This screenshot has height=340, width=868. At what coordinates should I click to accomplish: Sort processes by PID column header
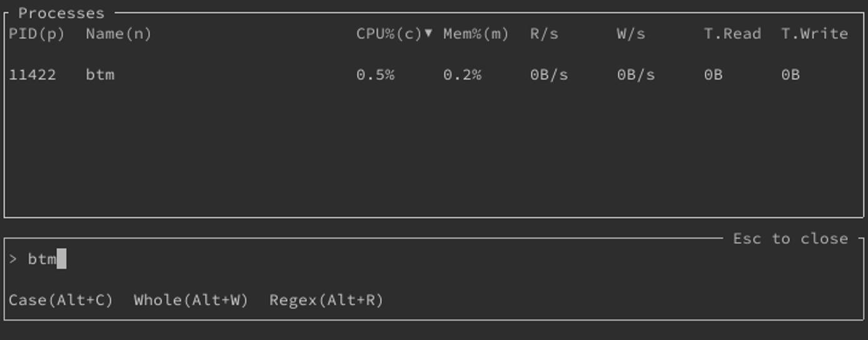point(36,34)
